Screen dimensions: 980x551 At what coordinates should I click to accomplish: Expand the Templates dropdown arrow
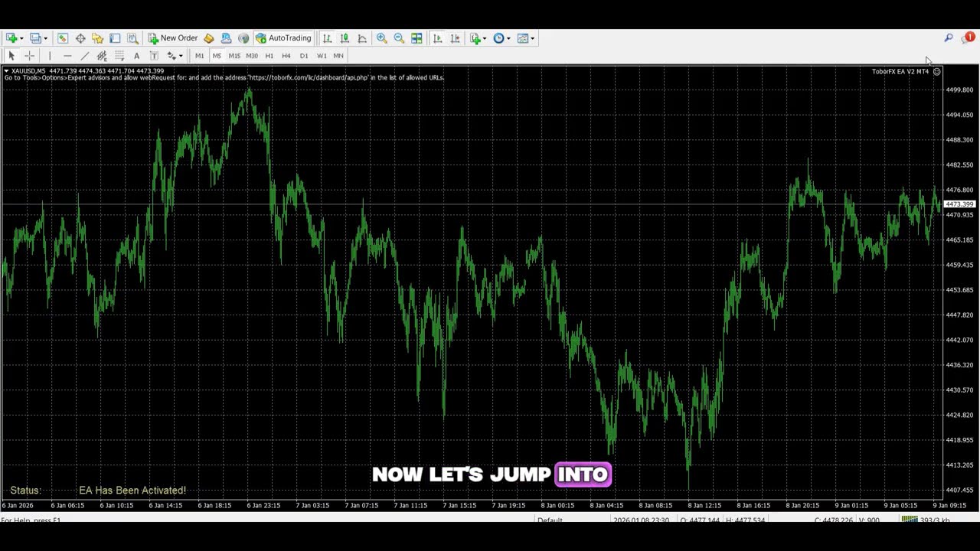(532, 38)
